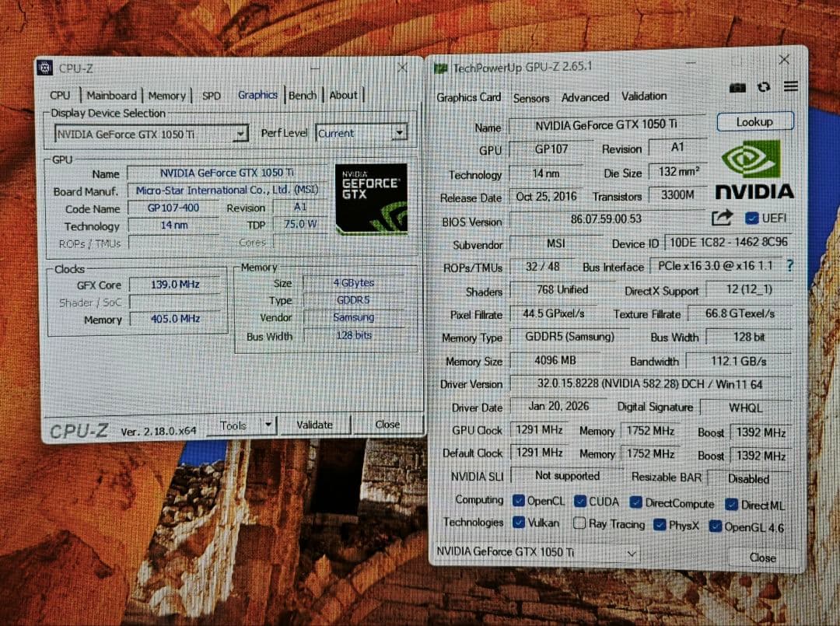Click the Texture Fillrate 66.8 GTexel/s value
Screen dimensions: 840x626
tap(740, 313)
